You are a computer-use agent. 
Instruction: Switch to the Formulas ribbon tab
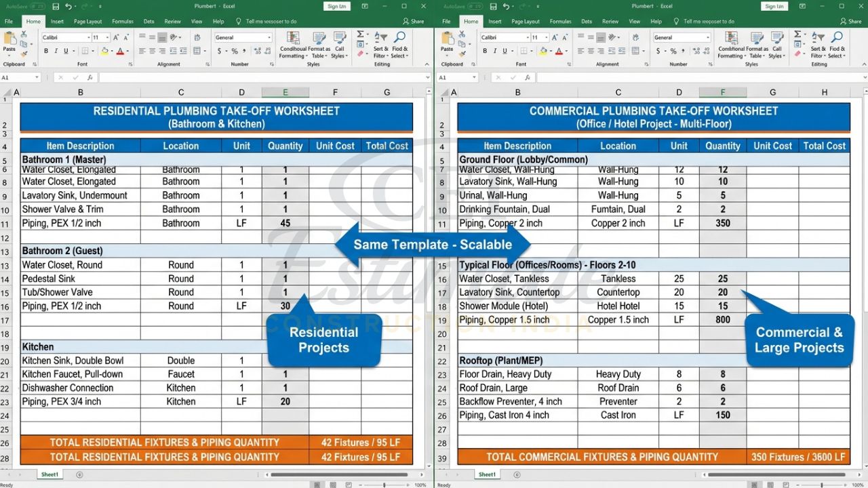122,21
